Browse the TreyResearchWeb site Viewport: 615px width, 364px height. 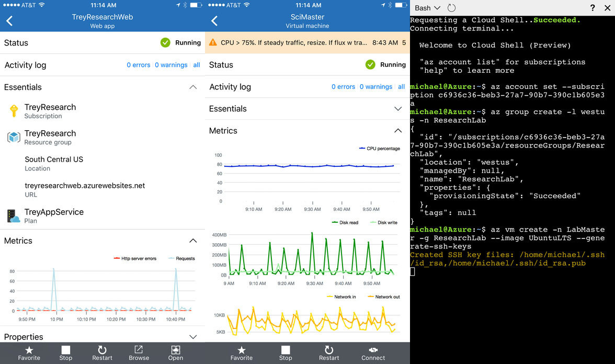(x=139, y=353)
